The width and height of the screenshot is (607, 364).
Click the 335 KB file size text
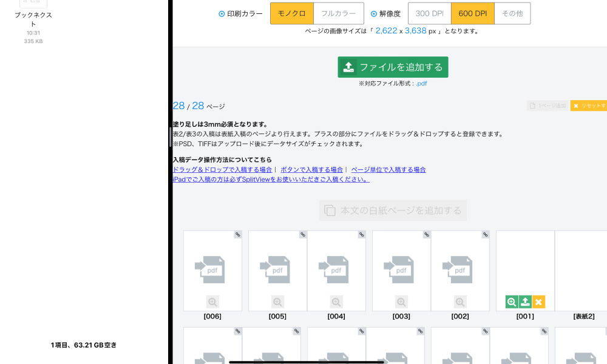tap(33, 41)
